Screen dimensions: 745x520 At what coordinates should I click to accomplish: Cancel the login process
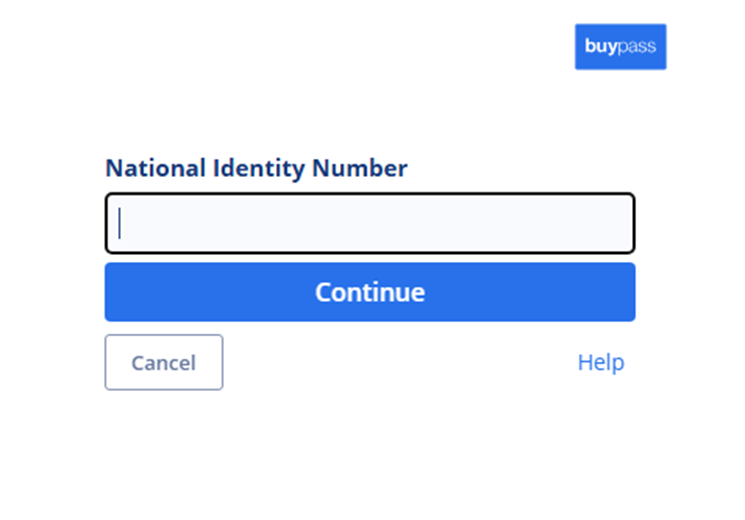point(164,362)
